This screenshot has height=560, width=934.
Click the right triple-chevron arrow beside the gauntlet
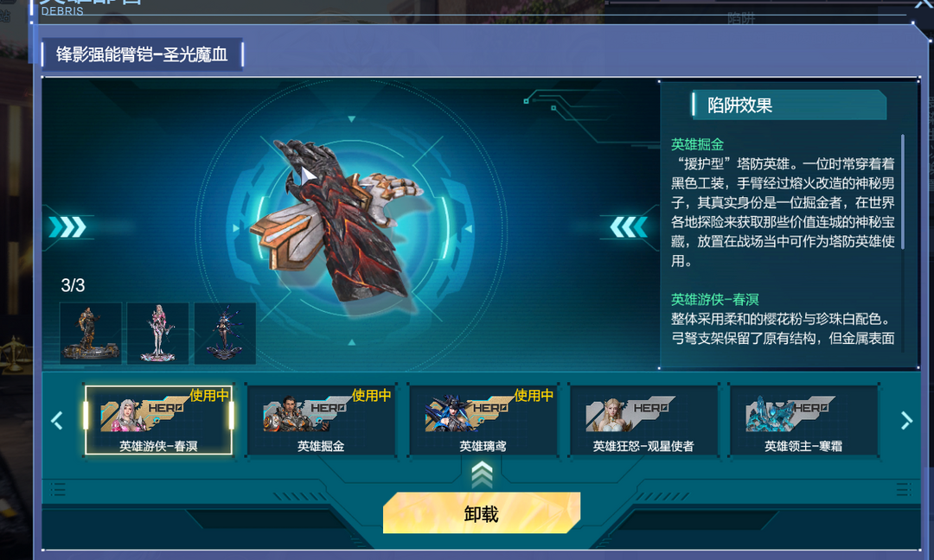[629, 227]
